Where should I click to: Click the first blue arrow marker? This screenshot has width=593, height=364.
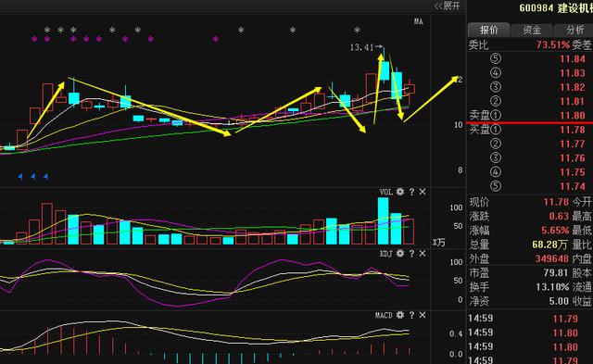point(20,176)
